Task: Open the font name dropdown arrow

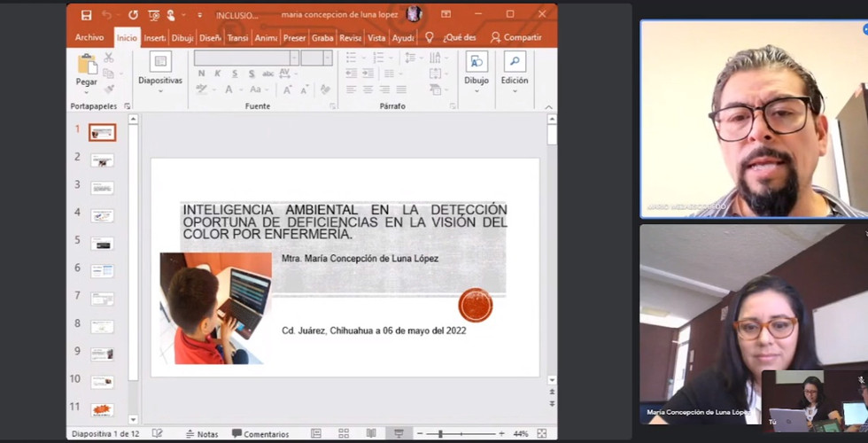Action: tap(294, 58)
